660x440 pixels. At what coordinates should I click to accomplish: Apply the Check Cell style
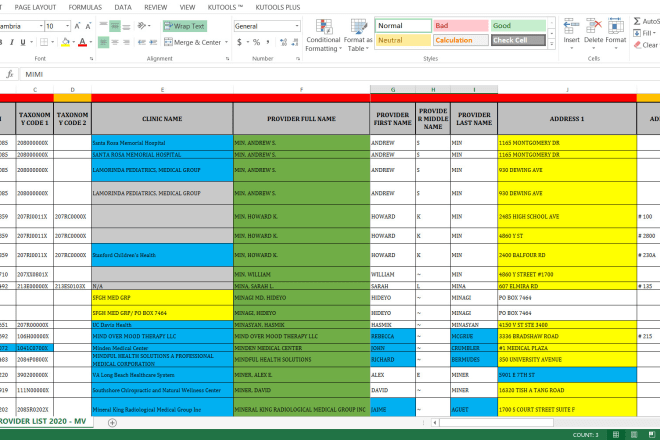(518, 40)
